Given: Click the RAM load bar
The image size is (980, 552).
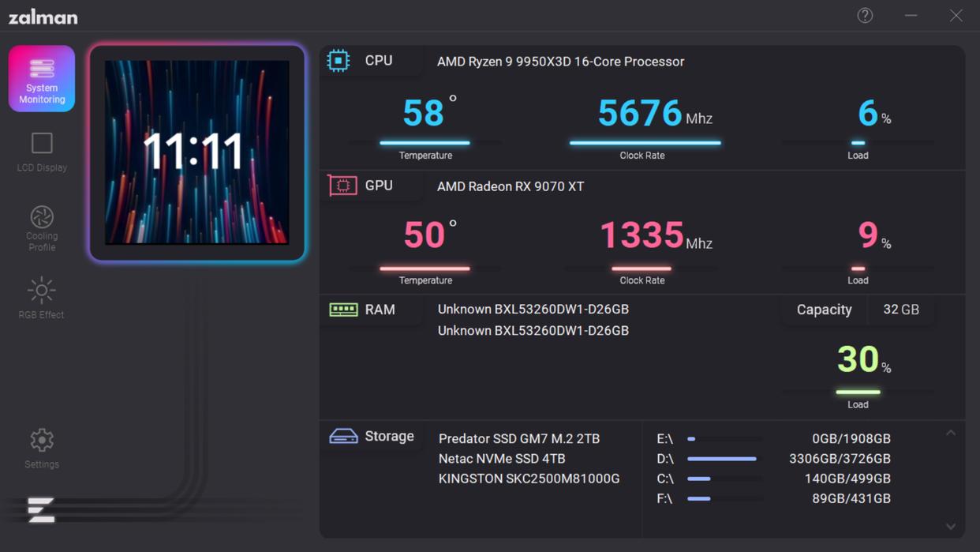Looking at the screenshot, I should click(858, 392).
